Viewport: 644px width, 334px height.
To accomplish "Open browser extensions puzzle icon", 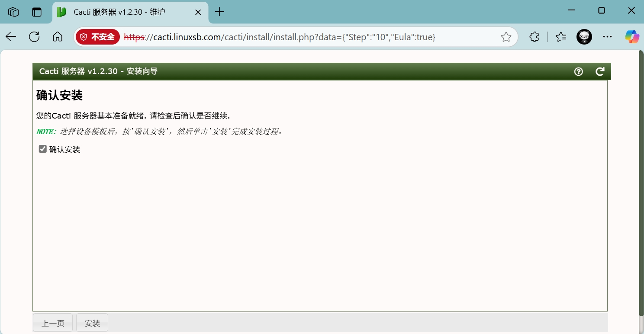I will (x=535, y=37).
